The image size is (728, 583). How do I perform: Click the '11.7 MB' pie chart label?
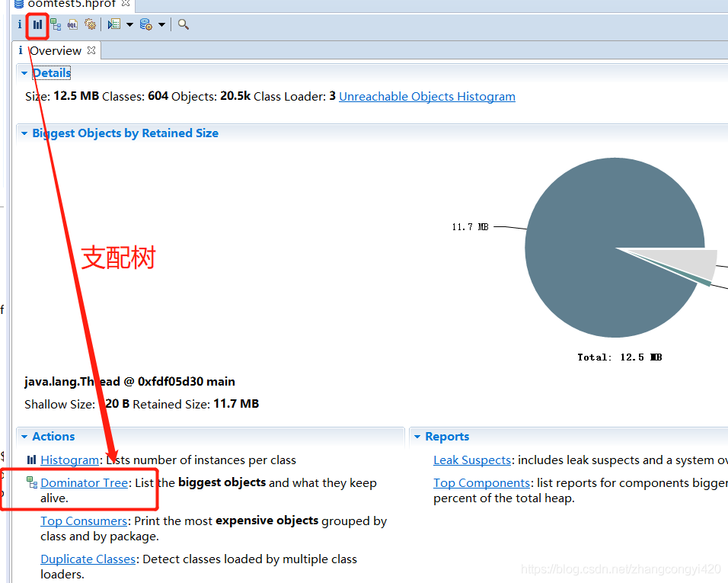click(470, 226)
